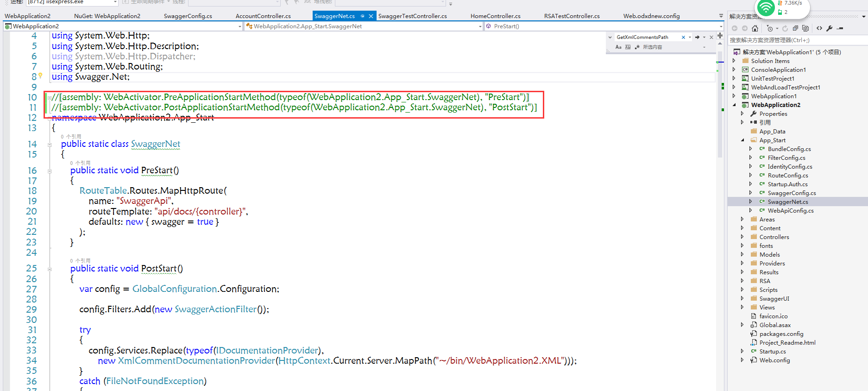Open Solution Explorer panel window options arrow
868x391 pixels.
click(x=864, y=16)
